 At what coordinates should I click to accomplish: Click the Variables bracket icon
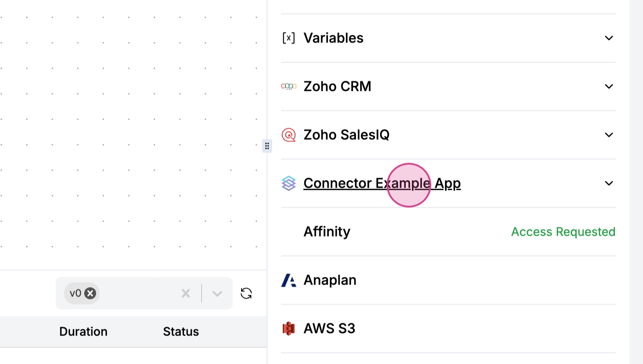[x=289, y=38]
